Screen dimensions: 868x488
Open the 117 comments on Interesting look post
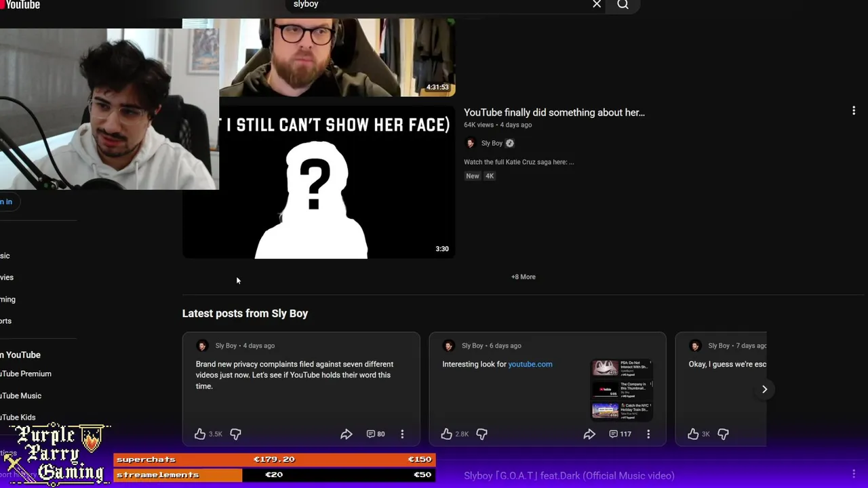pyautogui.click(x=620, y=434)
